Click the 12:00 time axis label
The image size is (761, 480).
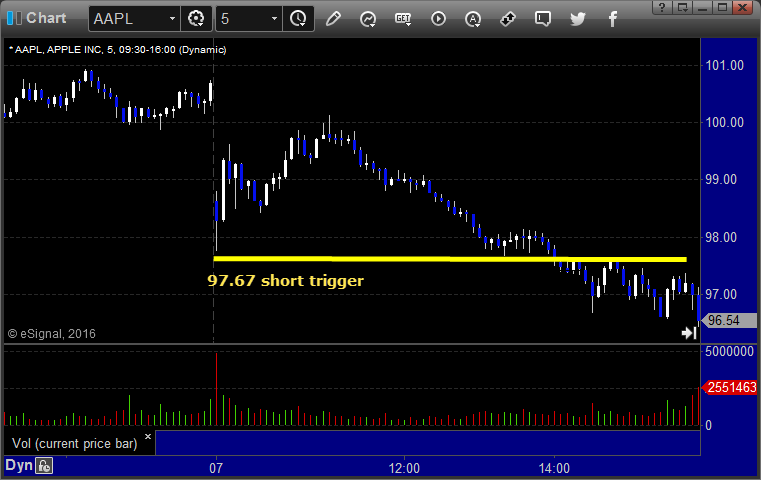[x=404, y=468]
